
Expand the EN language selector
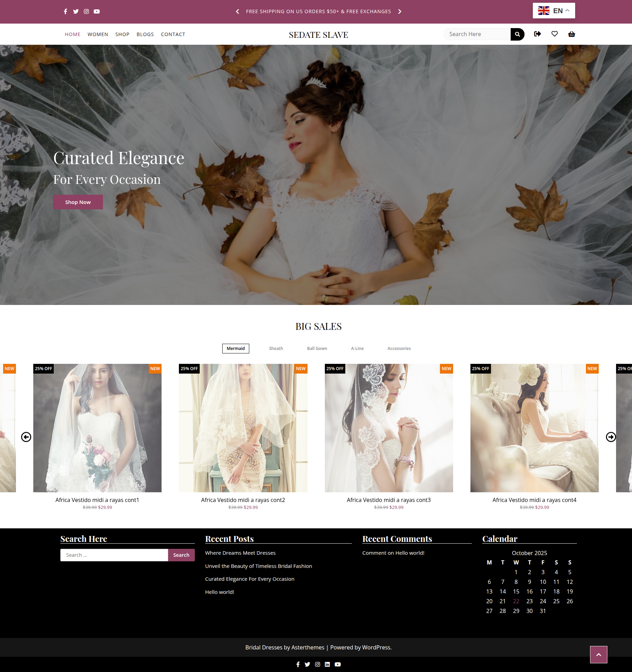point(554,11)
